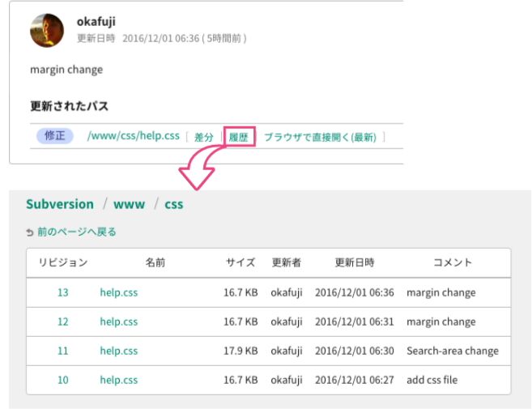Click okafuji's profile avatar picture
The height and width of the screenshot is (409, 532).
point(47,30)
